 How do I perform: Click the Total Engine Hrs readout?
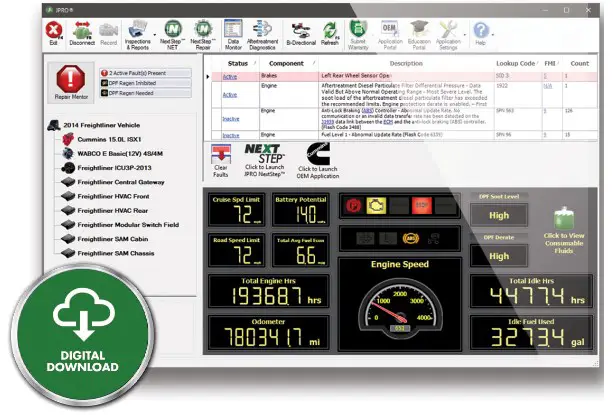tap(269, 292)
